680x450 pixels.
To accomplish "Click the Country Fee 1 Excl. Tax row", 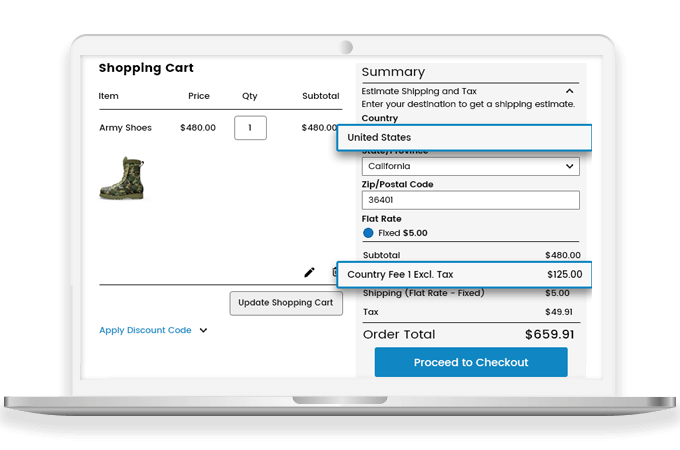I will [464, 274].
